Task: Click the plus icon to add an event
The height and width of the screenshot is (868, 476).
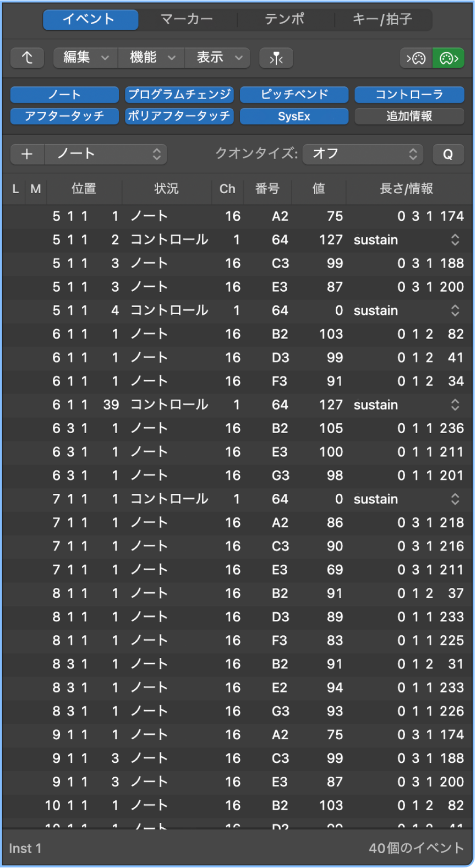Action: [27, 154]
